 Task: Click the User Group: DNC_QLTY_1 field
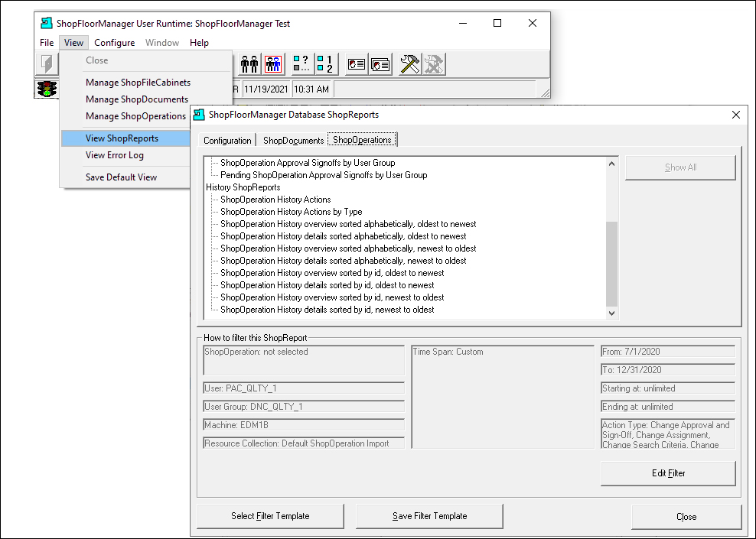coord(304,407)
